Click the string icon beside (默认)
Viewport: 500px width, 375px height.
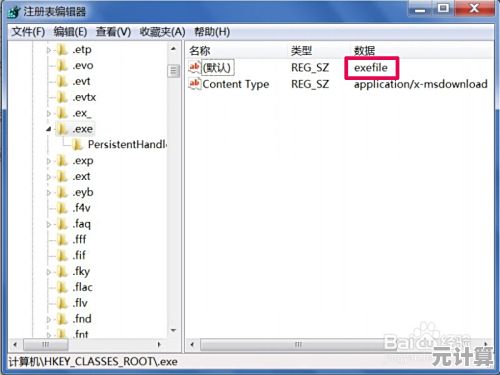coord(194,67)
